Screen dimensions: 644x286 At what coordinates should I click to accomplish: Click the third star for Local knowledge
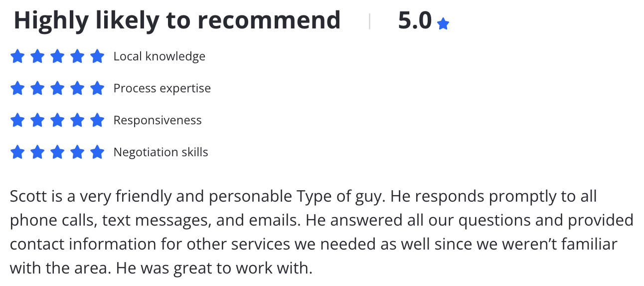point(57,56)
